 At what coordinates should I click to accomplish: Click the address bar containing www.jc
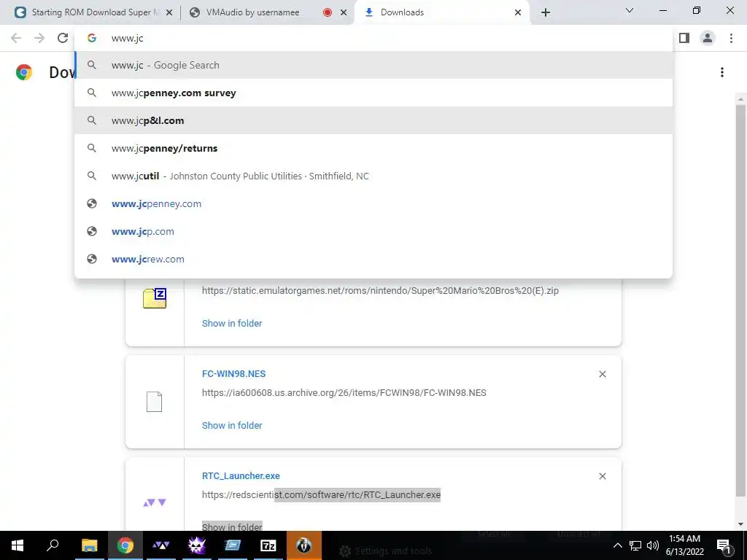tap(373, 38)
